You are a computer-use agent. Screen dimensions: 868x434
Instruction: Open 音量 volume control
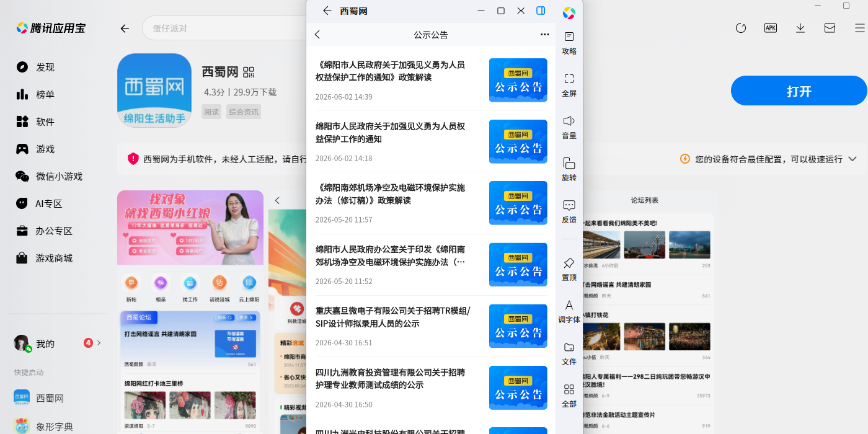569,128
